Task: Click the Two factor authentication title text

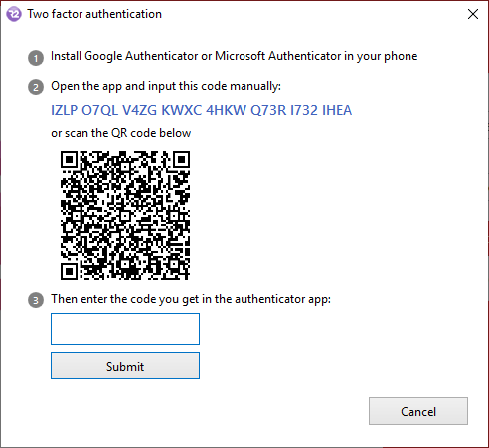Action: click(94, 14)
